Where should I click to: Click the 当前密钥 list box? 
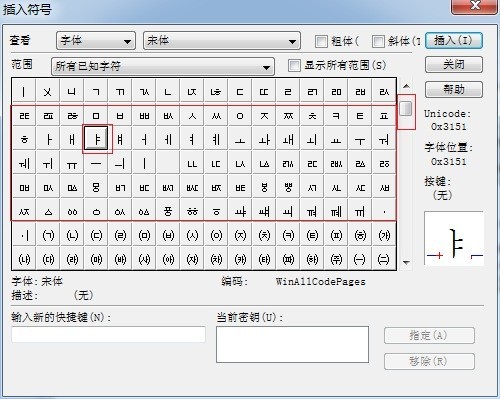tap(292, 344)
